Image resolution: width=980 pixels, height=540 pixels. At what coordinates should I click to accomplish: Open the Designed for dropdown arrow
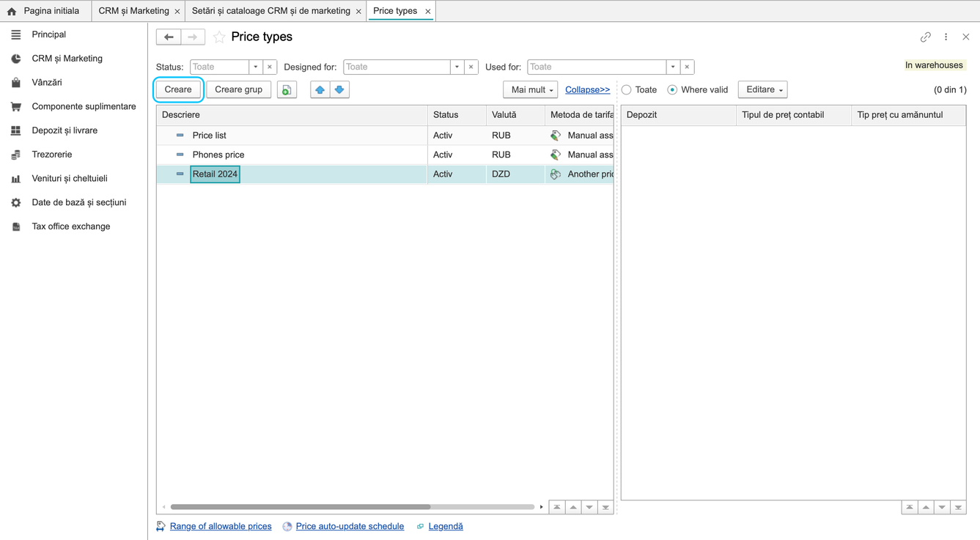point(457,67)
